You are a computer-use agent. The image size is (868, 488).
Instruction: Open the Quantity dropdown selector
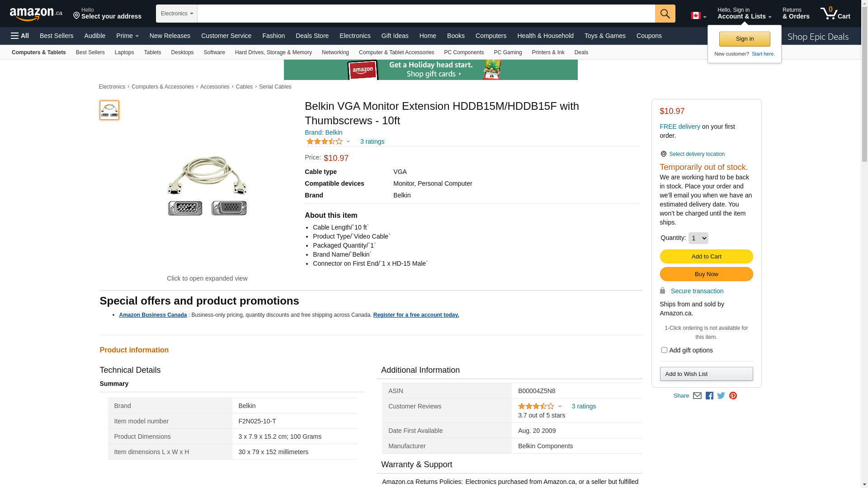pos(698,238)
